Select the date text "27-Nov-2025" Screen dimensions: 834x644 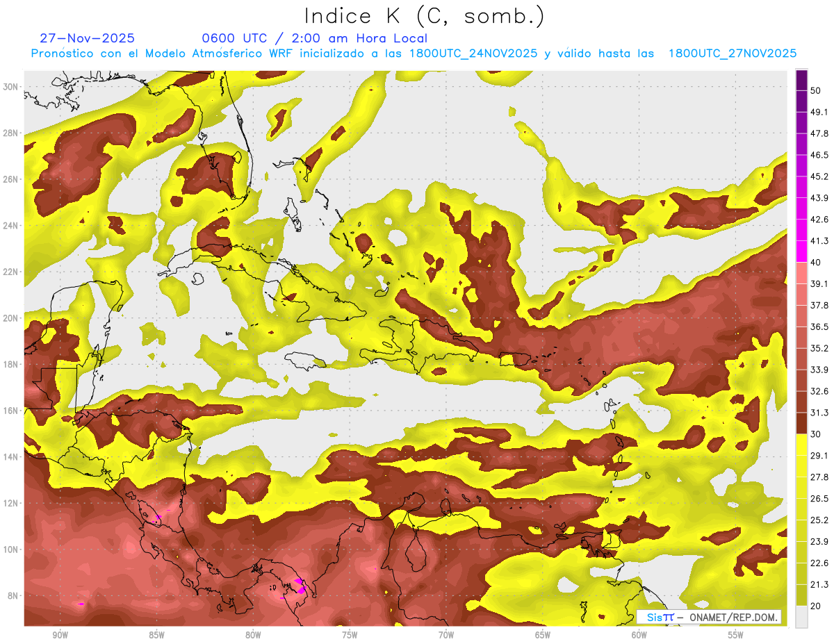coord(88,38)
